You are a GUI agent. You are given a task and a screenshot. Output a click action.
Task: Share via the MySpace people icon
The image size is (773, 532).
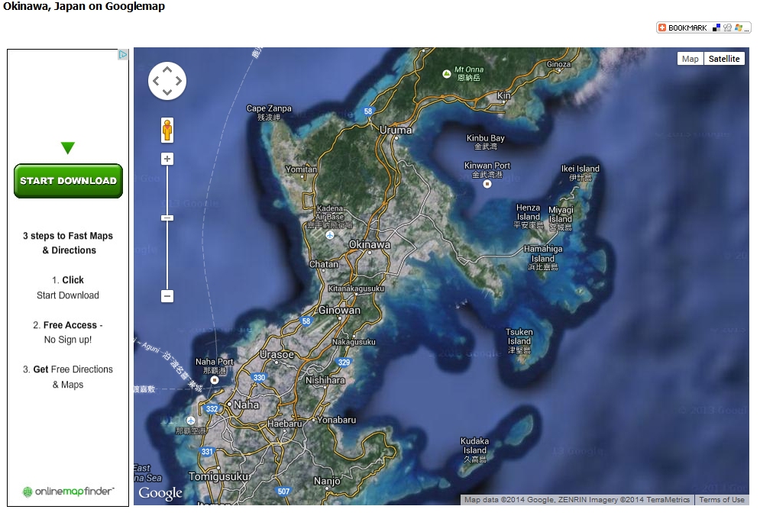(x=728, y=27)
